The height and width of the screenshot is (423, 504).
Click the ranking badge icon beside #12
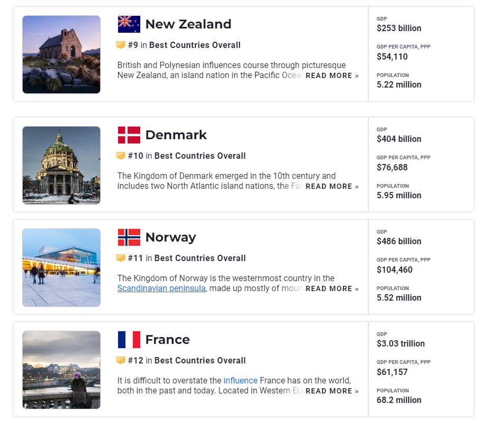(121, 360)
